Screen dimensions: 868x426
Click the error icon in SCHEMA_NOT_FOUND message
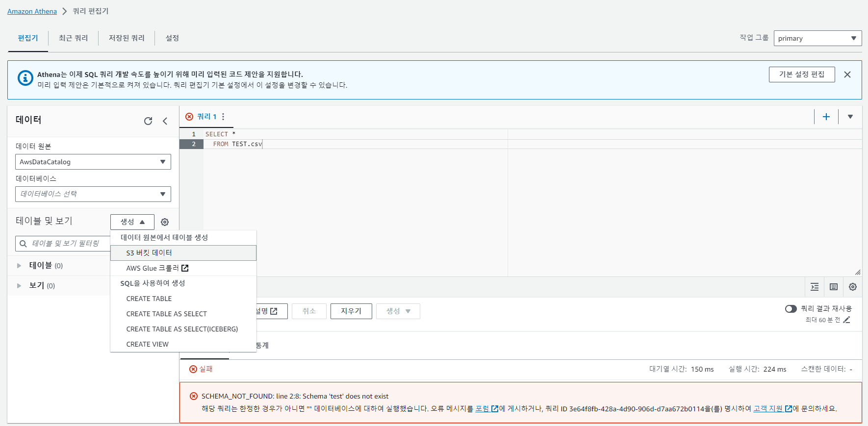pos(194,396)
